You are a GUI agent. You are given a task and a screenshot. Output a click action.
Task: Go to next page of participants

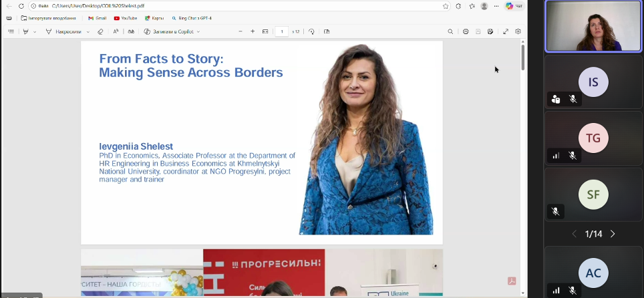[613, 234]
